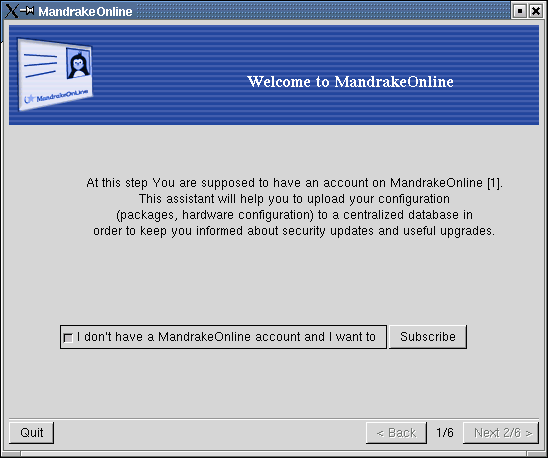Click the Subscribe button
Image resolution: width=548 pixels, height=458 pixels.
[x=428, y=337]
